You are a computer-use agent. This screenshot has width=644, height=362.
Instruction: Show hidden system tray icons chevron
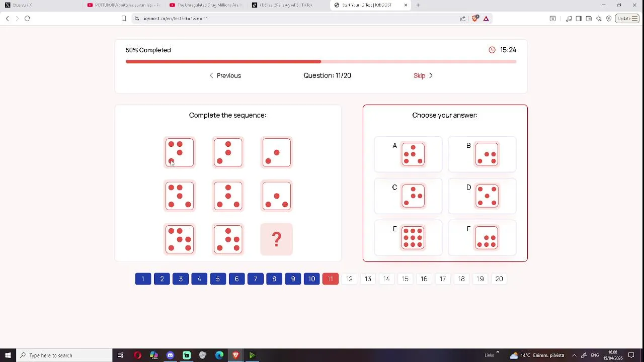tap(574, 355)
